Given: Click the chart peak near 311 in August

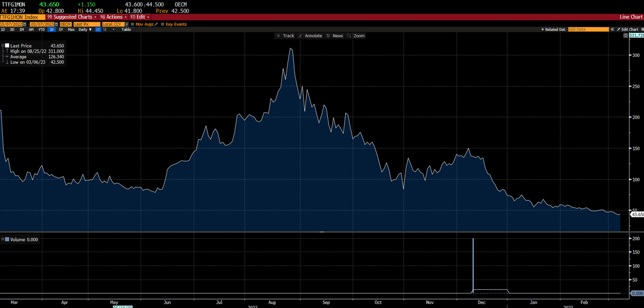Looking at the screenshot, I should click(x=290, y=48).
